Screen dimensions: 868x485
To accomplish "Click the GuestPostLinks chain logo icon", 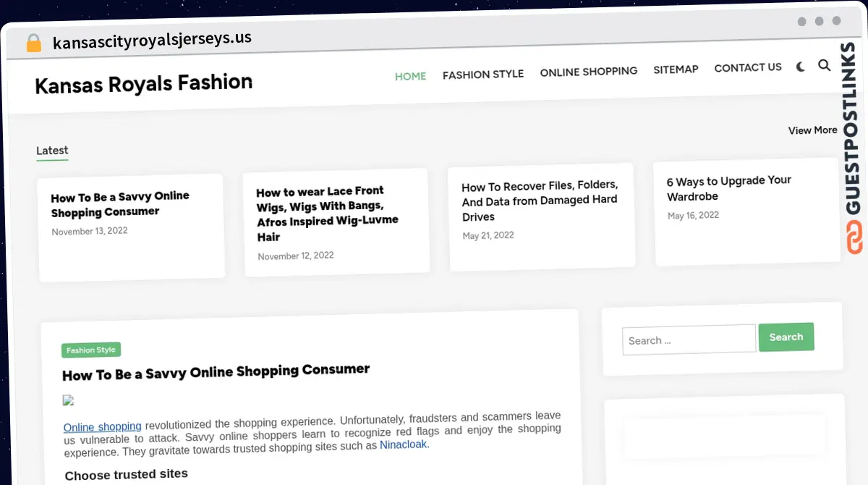I will click(x=855, y=238).
